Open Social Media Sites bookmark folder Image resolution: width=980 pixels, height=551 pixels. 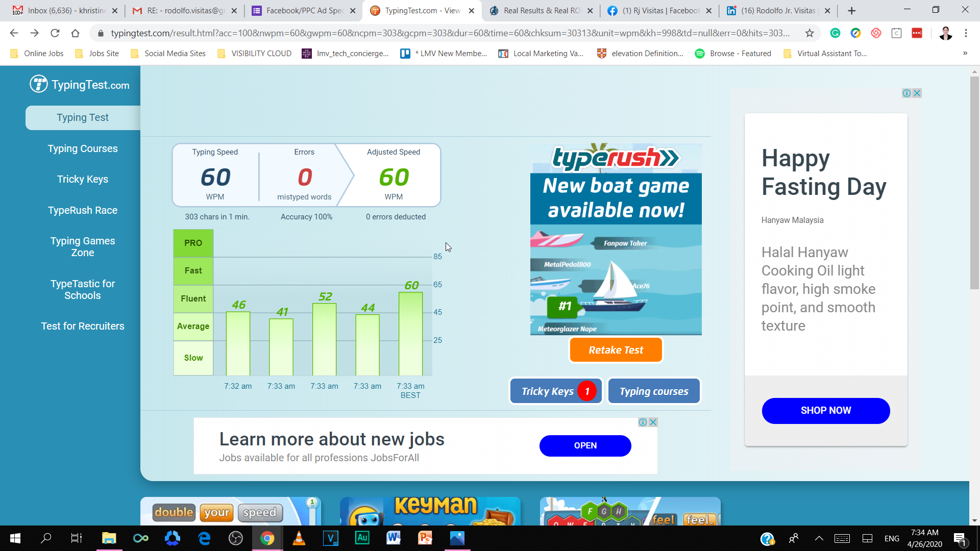pyautogui.click(x=168, y=54)
